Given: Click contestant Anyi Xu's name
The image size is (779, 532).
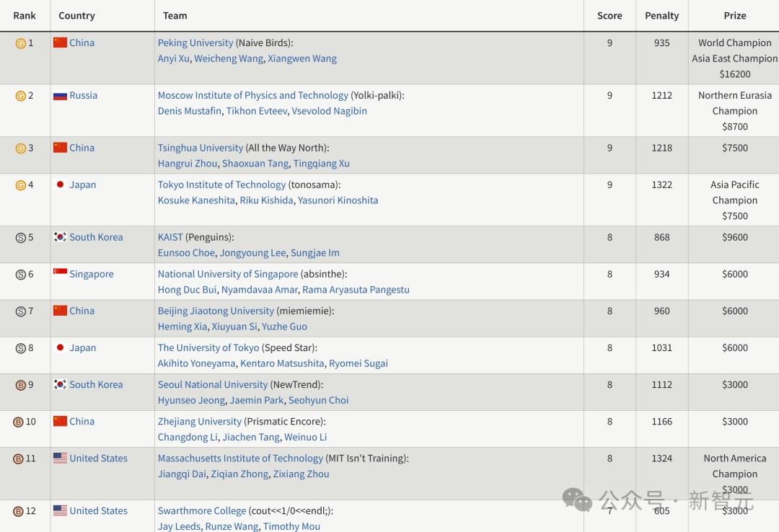Looking at the screenshot, I should [x=173, y=58].
